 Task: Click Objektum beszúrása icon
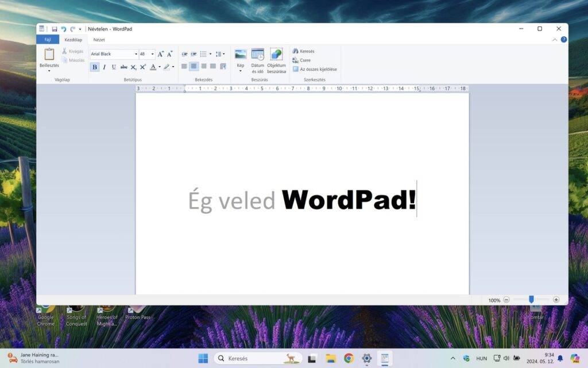point(276,55)
